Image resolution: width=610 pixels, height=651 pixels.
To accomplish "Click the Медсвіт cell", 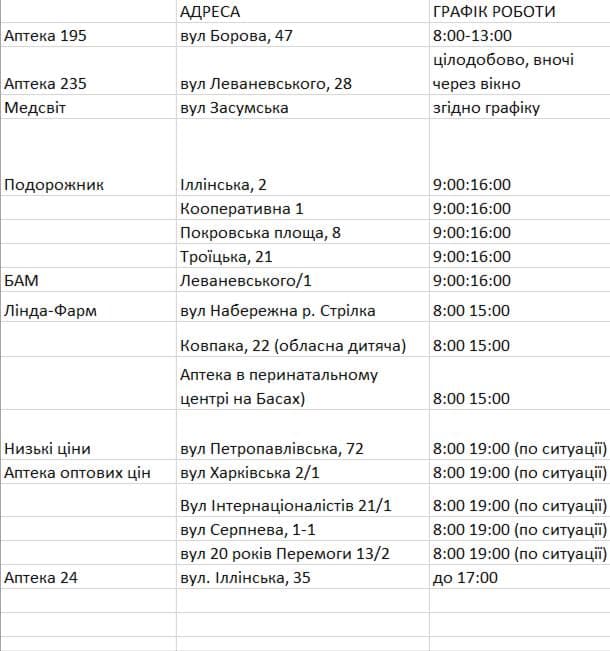I will (88, 107).
